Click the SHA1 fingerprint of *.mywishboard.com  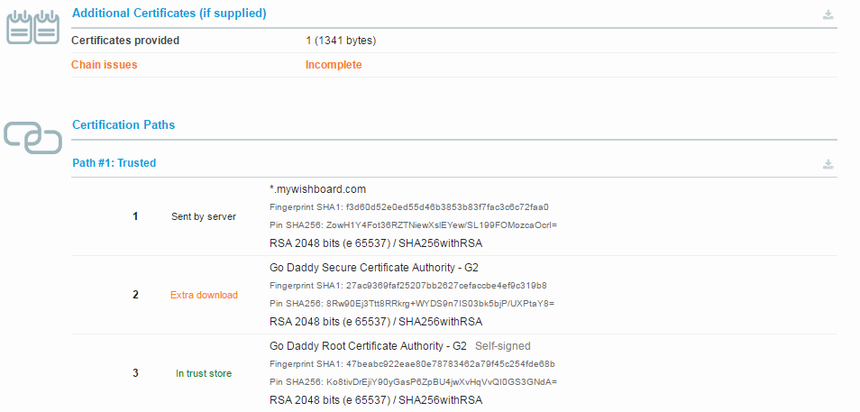coord(409,207)
